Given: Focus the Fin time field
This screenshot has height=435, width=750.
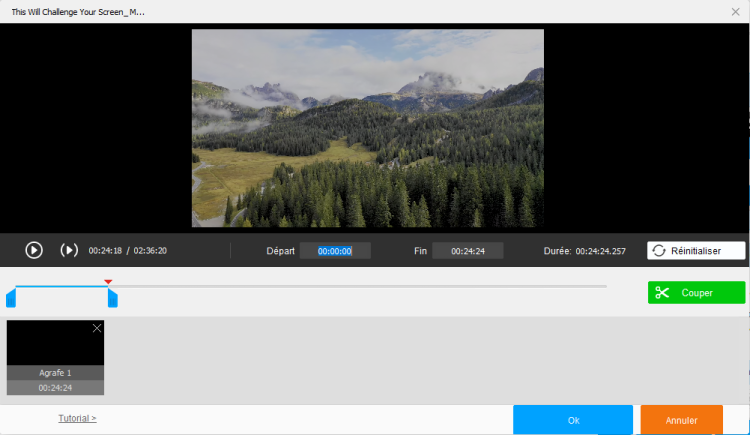Looking at the screenshot, I should [467, 251].
